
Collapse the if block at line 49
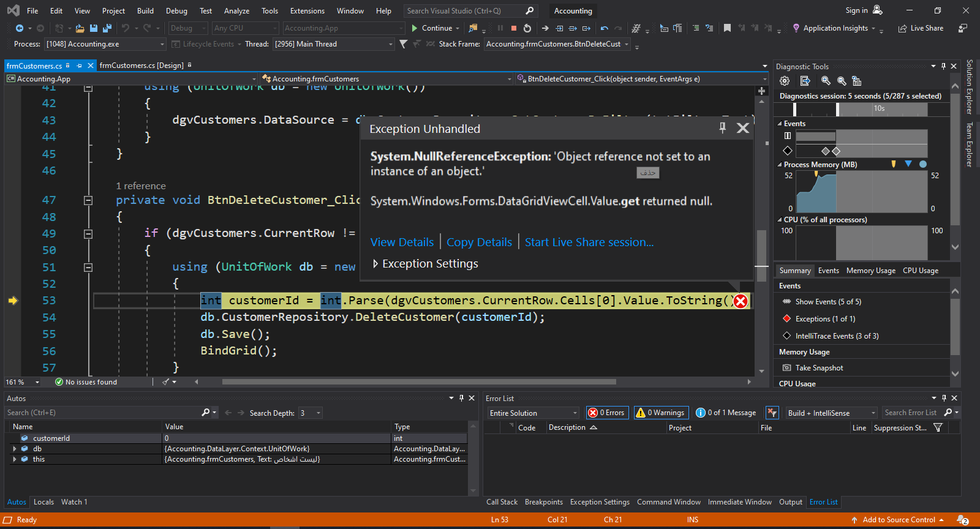click(x=88, y=234)
